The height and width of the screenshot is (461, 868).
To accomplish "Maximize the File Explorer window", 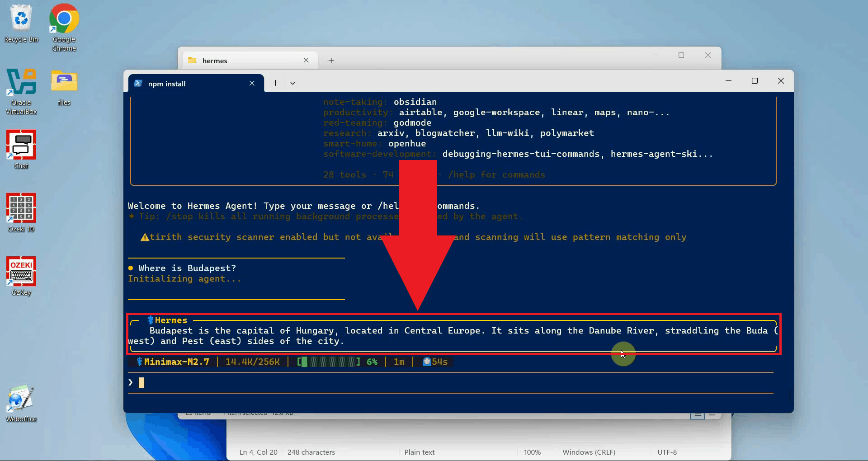I will pyautogui.click(x=681, y=55).
